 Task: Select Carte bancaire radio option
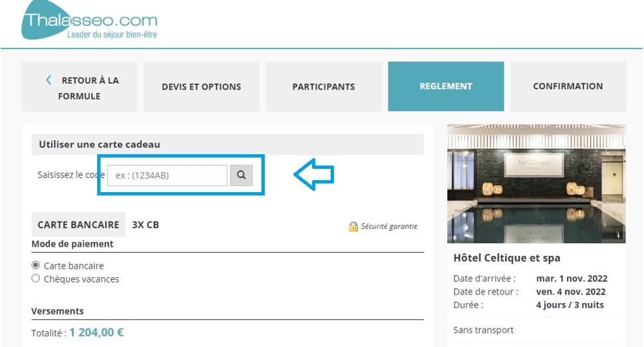pos(36,265)
